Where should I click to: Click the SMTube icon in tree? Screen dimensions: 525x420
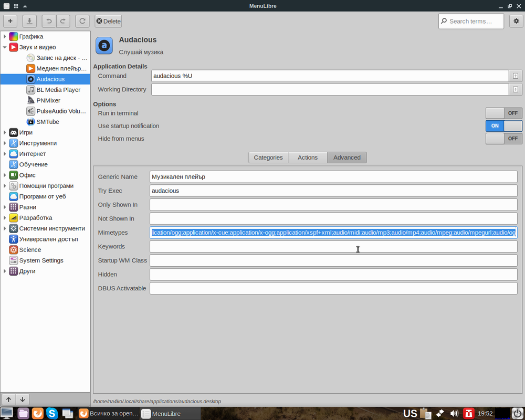click(30, 122)
